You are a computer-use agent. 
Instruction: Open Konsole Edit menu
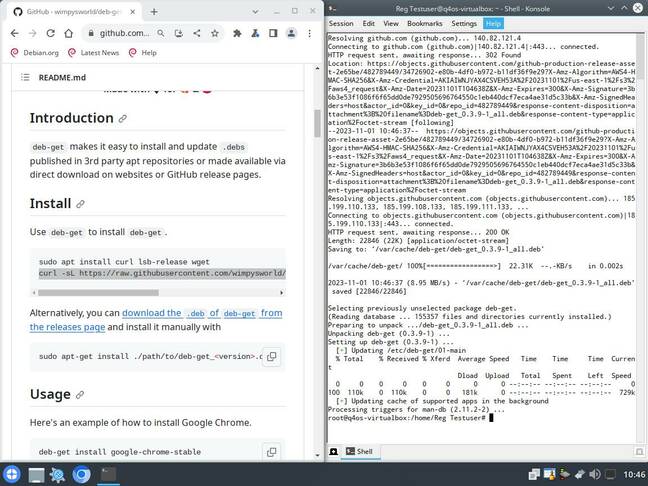[x=369, y=24]
